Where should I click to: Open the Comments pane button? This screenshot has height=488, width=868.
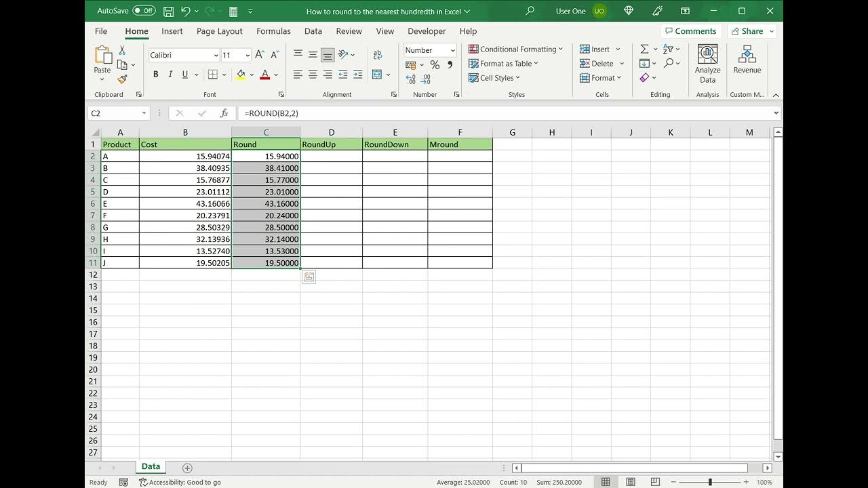point(691,31)
